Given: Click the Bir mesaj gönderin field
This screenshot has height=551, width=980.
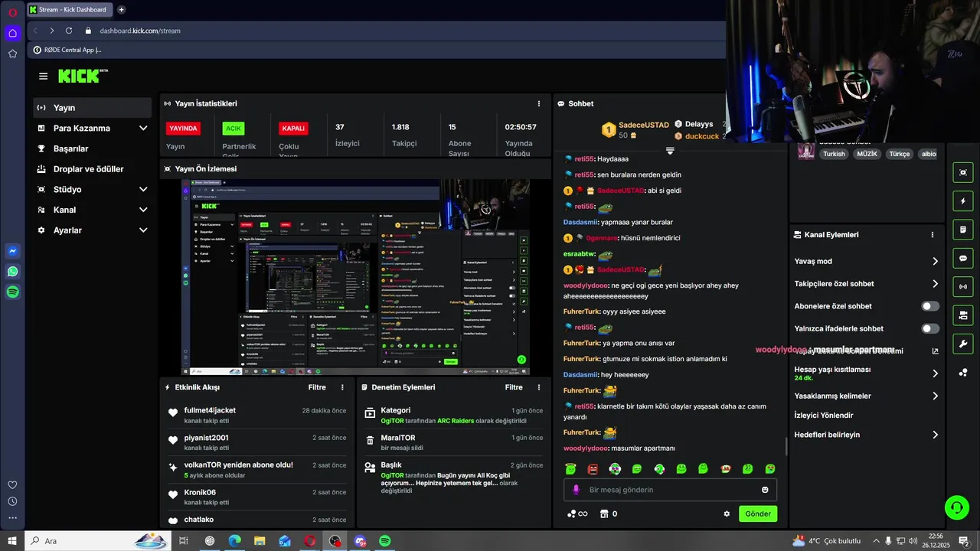Looking at the screenshot, I should (x=671, y=490).
